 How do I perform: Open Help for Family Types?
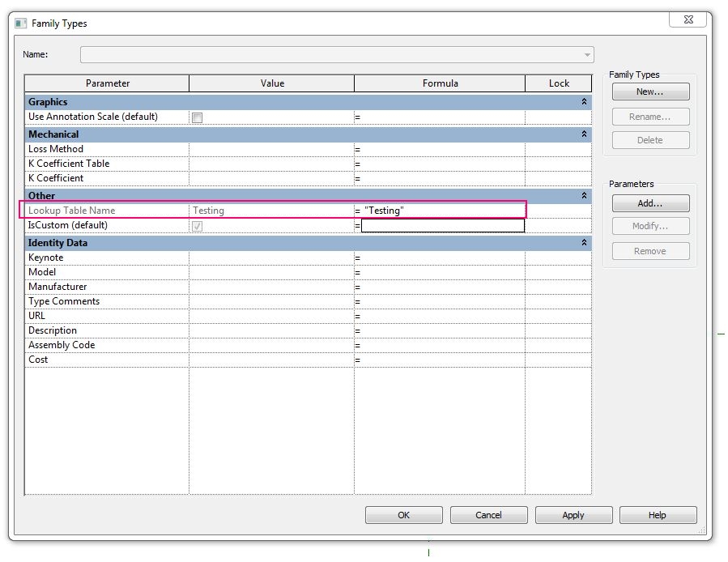pos(658,514)
